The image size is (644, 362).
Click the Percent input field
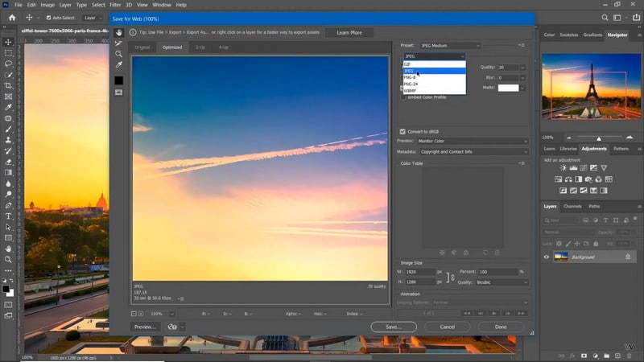click(497, 272)
